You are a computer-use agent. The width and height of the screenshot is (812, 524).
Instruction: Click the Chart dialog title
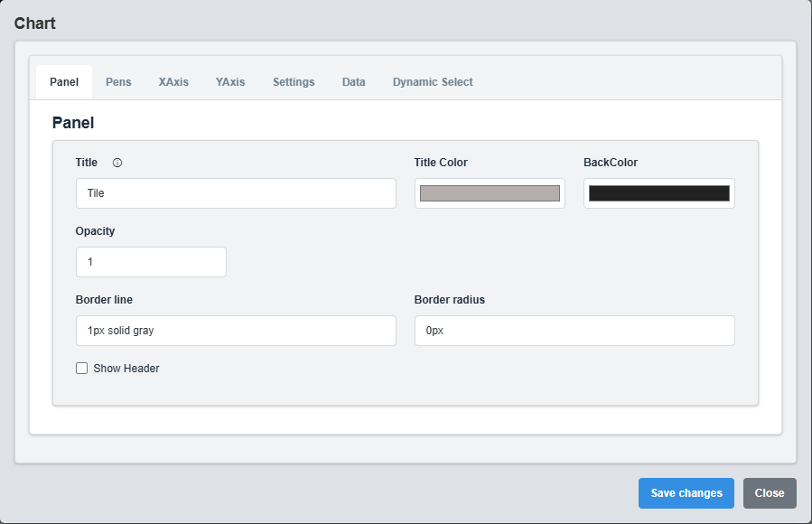tap(34, 23)
